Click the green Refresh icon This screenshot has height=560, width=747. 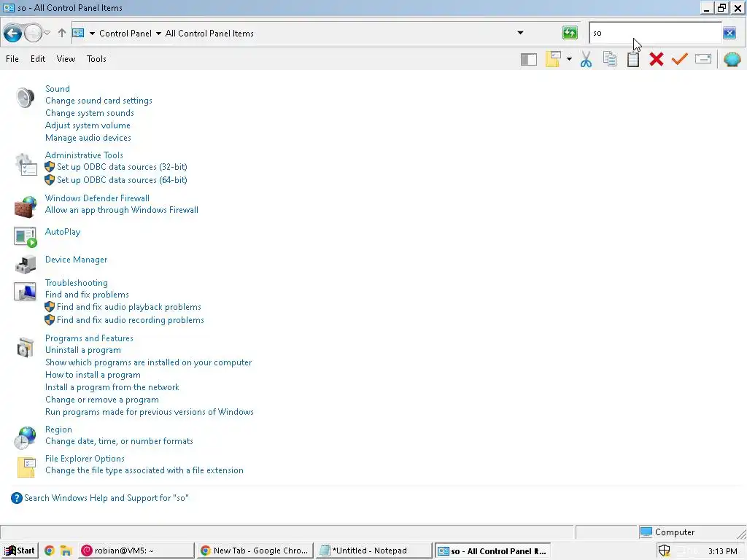(570, 33)
